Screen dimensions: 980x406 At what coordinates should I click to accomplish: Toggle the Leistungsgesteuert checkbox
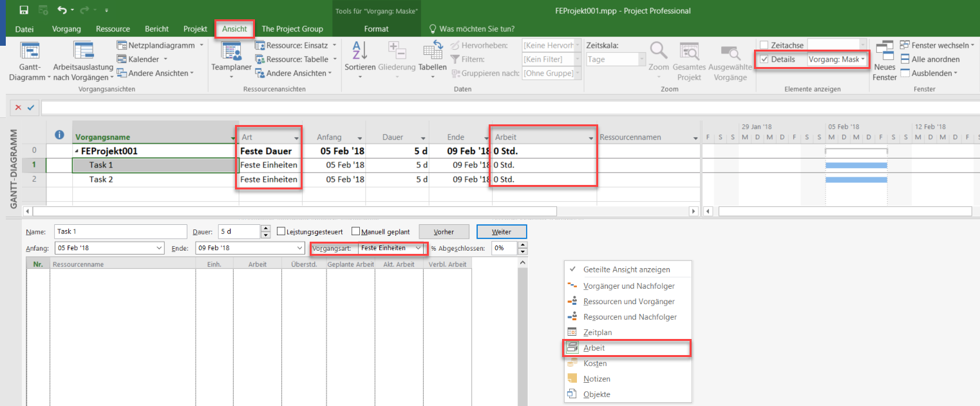point(281,231)
